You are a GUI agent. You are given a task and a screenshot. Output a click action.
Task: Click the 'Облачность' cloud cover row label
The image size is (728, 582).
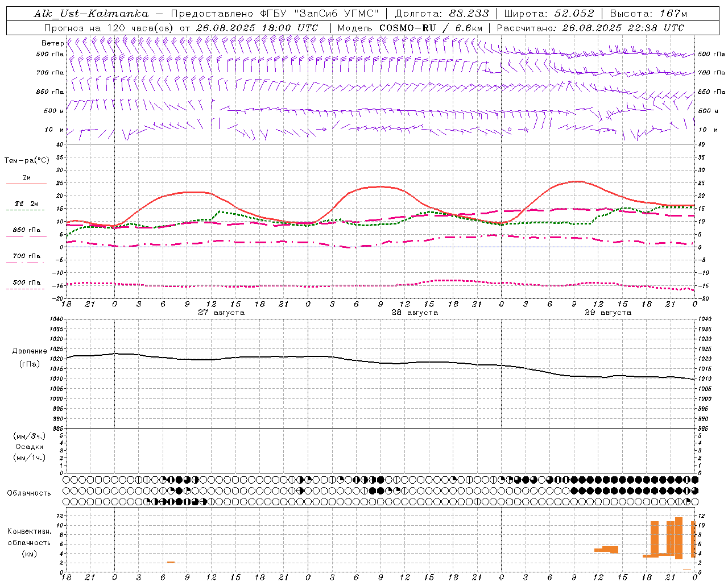click(29, 493)
